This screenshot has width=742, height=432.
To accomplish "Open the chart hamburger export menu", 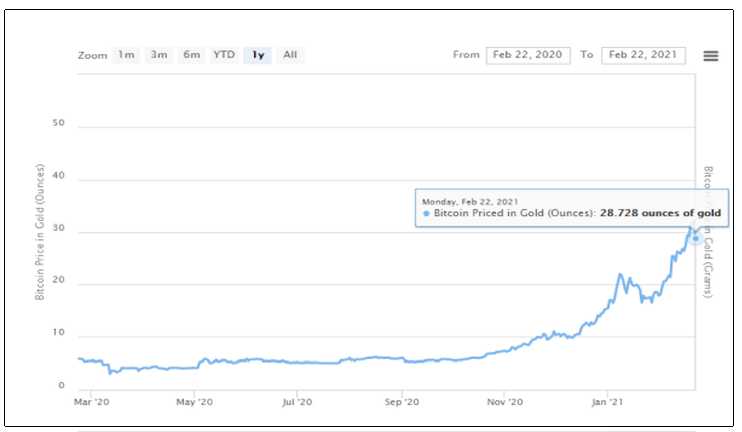I will click(710, 56).
